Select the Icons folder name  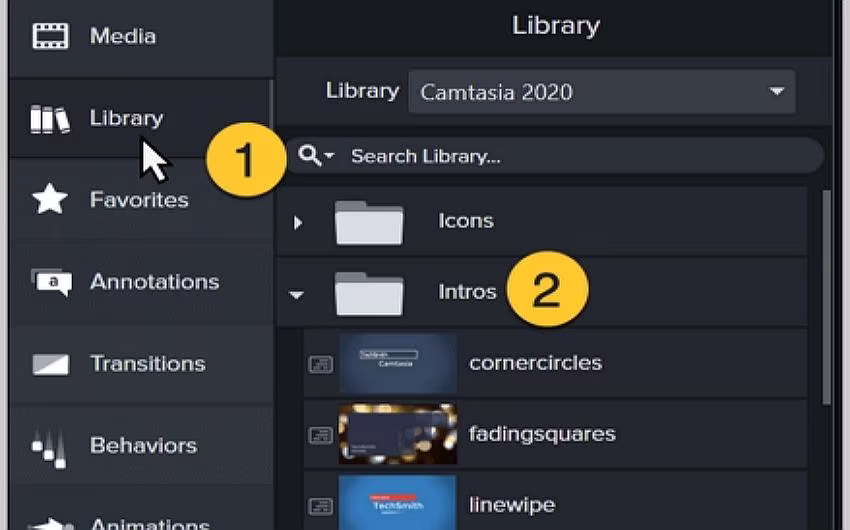466,221
